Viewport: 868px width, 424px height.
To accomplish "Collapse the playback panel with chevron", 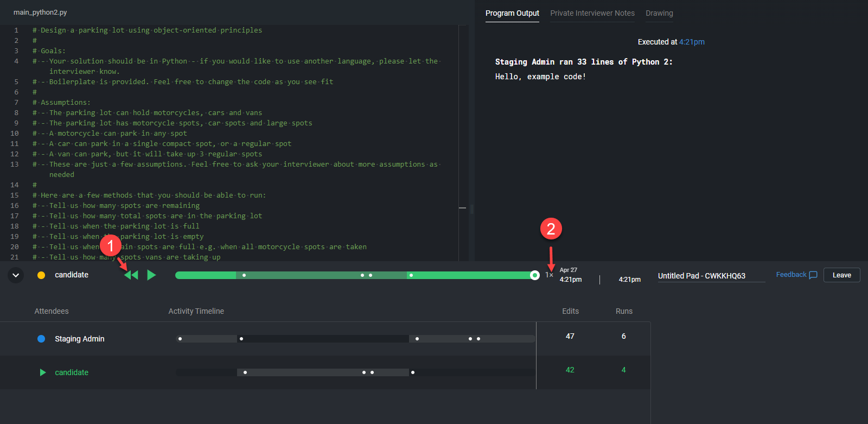I will pos(16,275).
